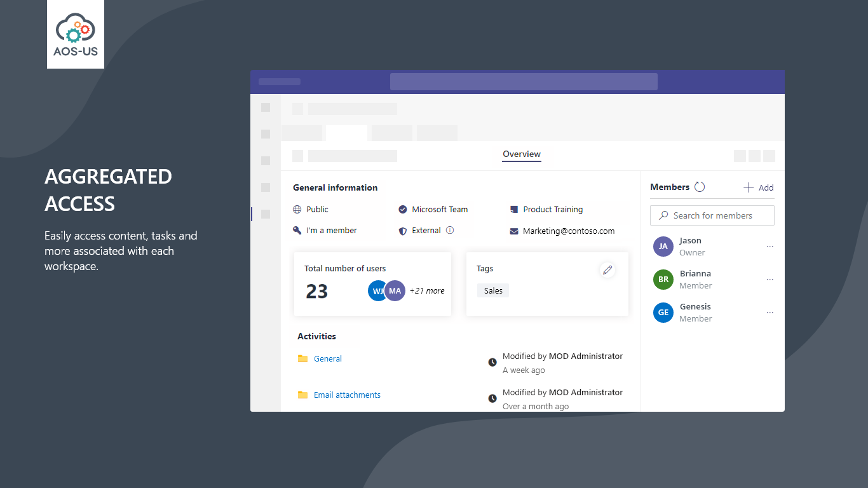Open more options for Genesis

point(770,313)
